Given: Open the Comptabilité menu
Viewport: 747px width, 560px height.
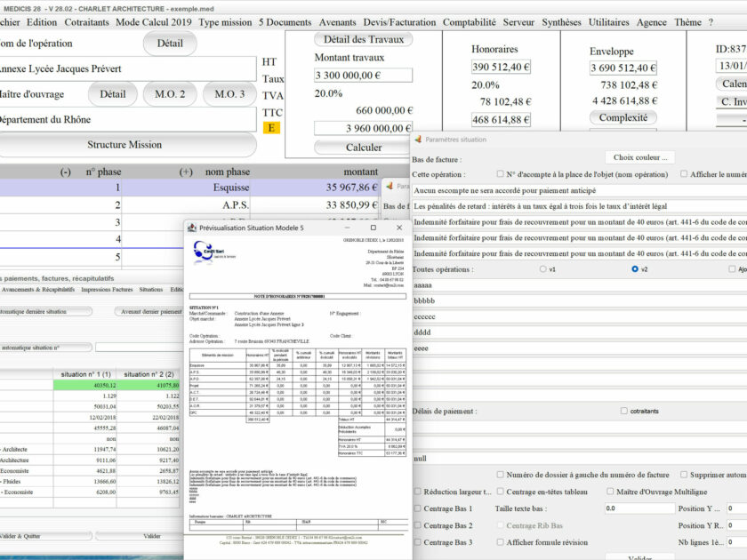Looking at the screenshot, I should pos(470,22).
